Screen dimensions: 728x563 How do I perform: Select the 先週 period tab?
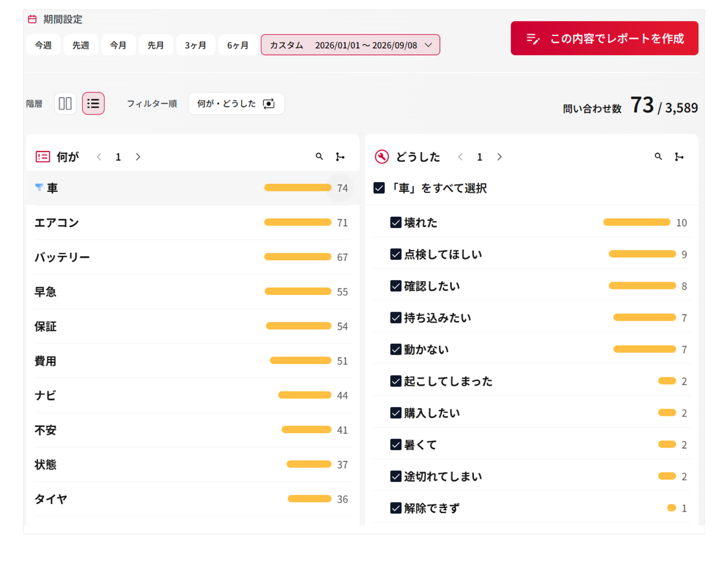[x=80, y=45]
